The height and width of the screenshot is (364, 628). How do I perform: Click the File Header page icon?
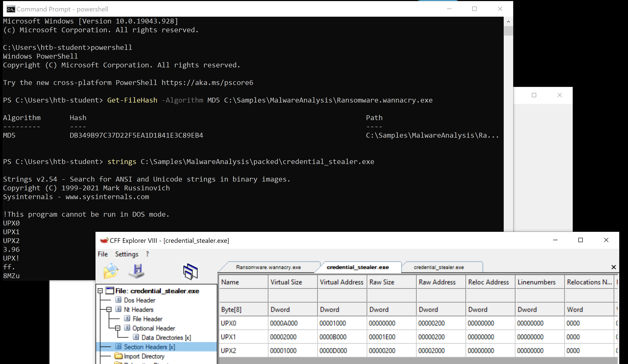127,318
